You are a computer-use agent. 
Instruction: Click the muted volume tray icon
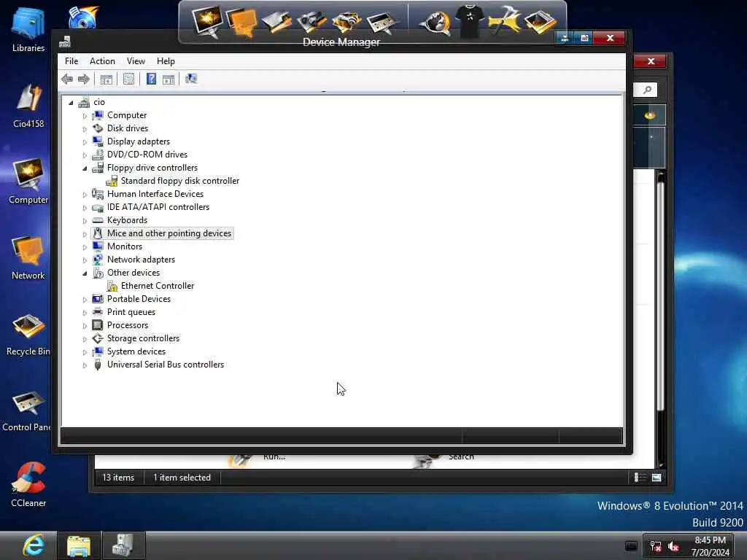(x=673, y=546)
